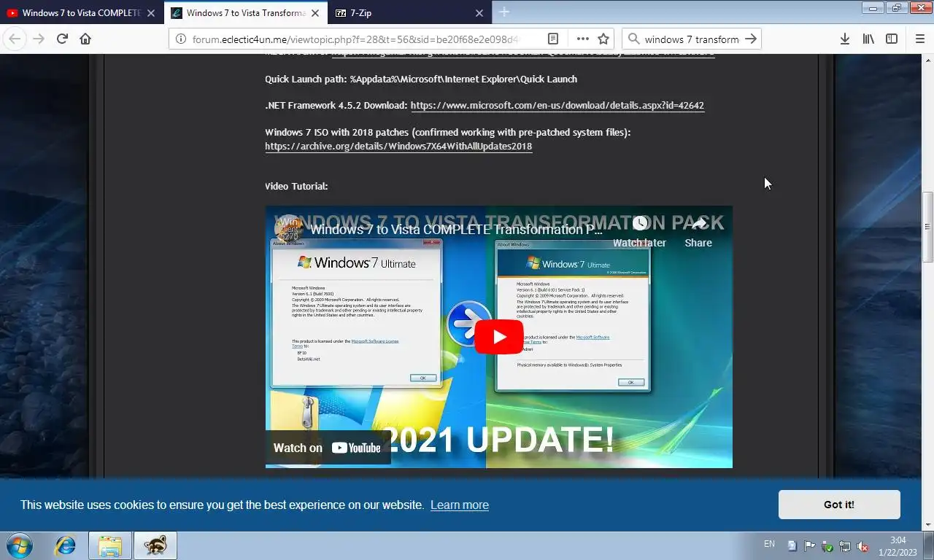The image size is (934, 560).
Task: Open the downloads panel
Action: pos(844,39)
